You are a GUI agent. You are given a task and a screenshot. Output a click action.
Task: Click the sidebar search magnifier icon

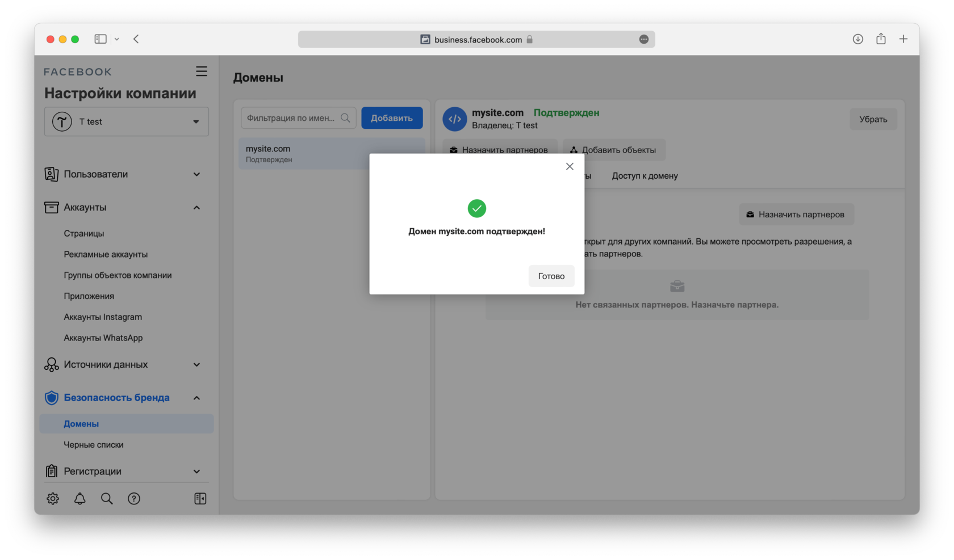[107, 499]
